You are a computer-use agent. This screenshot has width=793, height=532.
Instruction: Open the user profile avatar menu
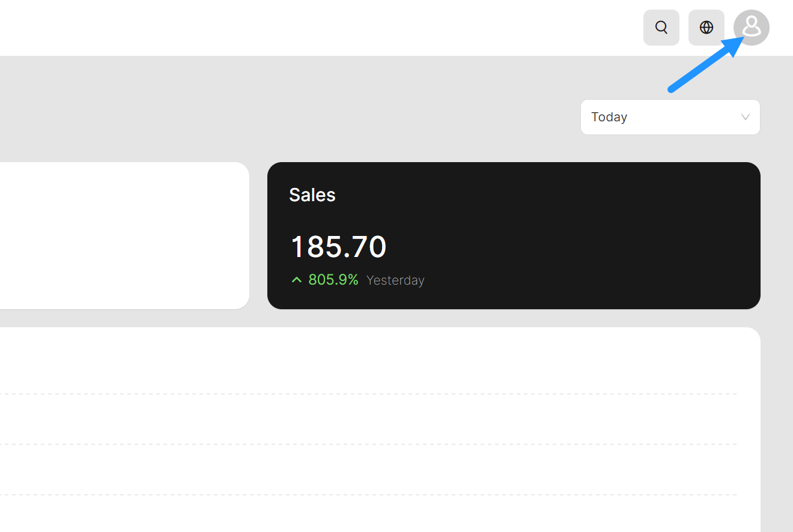pyautogui.click(x=752, y=28)
